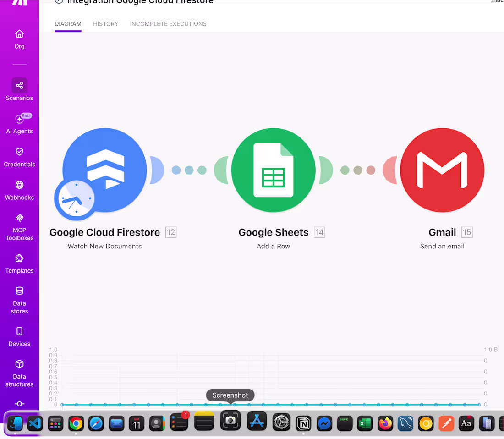Click the Firestore module number 12 badge
The width and height of the screenshot is (504, 439).
[x=171, y=232]
